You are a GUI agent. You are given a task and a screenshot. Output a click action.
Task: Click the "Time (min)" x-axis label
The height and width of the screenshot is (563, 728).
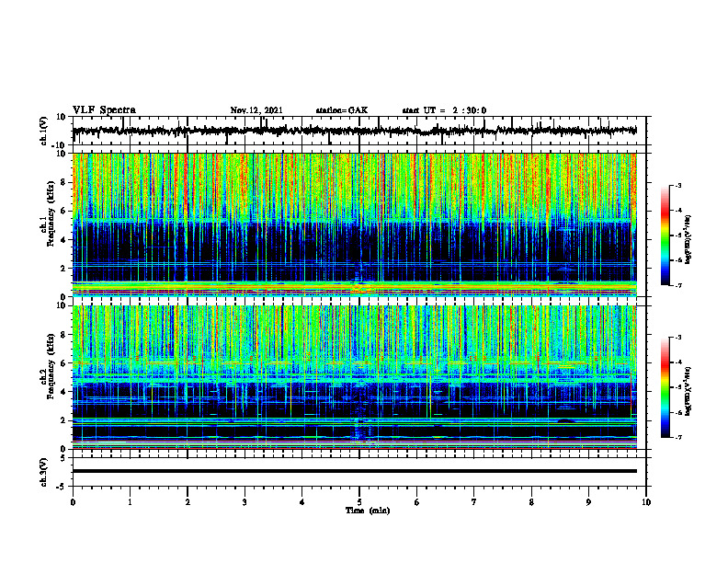coord(368,511)
